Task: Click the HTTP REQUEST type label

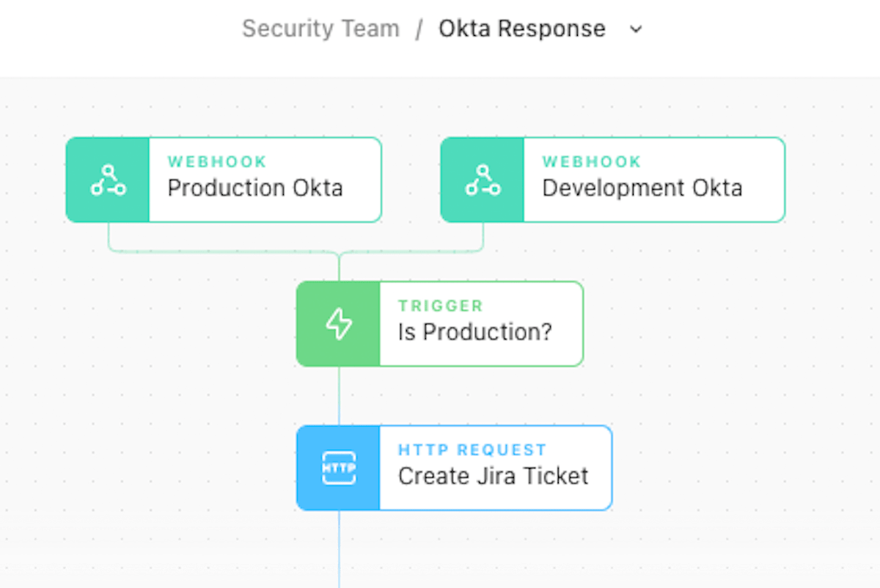Action: tap(472, 449)
